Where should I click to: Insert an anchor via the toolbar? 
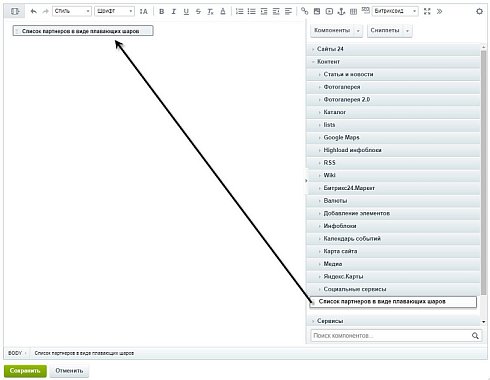click(341, 11)
